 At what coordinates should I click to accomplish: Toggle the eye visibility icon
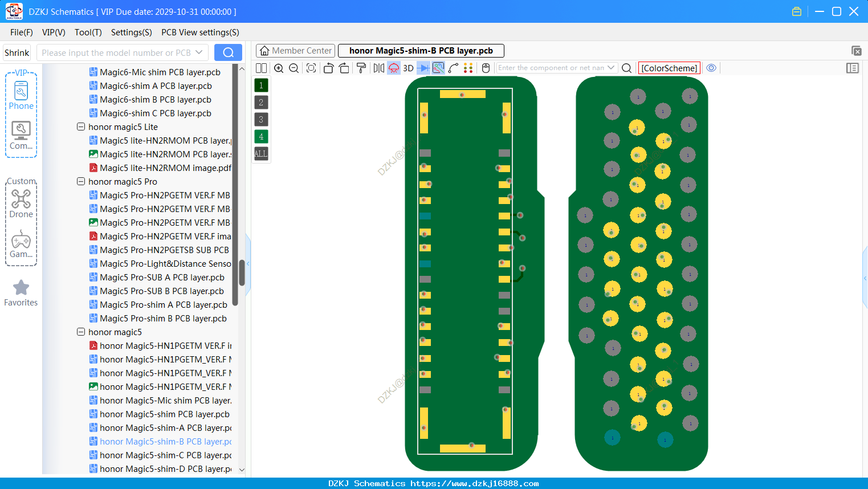coord(711,68)
